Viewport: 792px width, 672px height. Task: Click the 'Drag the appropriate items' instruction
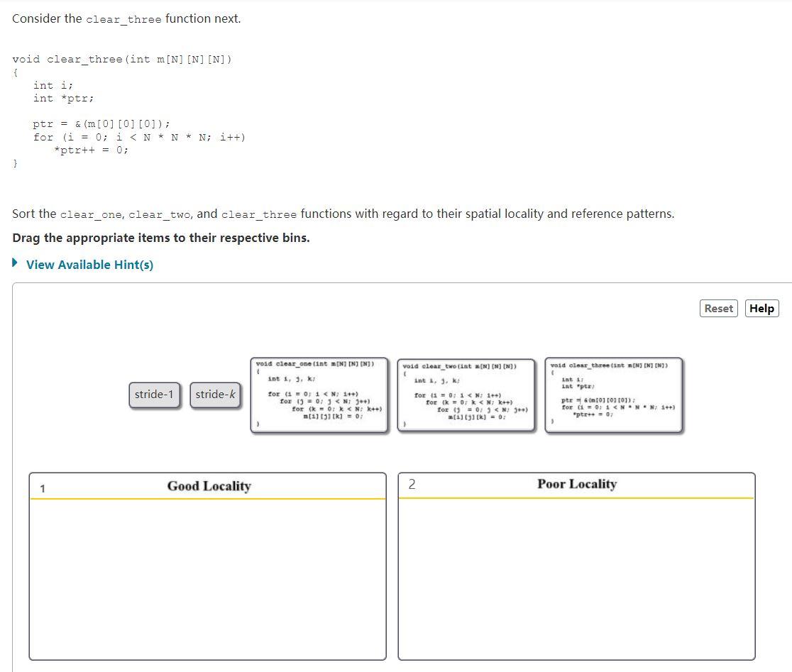pyautogui.click(x=160, y=238)
